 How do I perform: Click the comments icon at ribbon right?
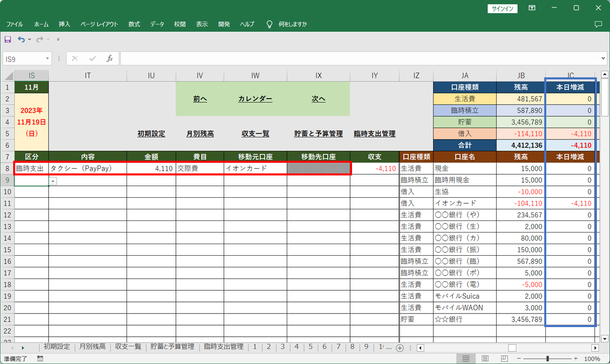click(598, 24)
